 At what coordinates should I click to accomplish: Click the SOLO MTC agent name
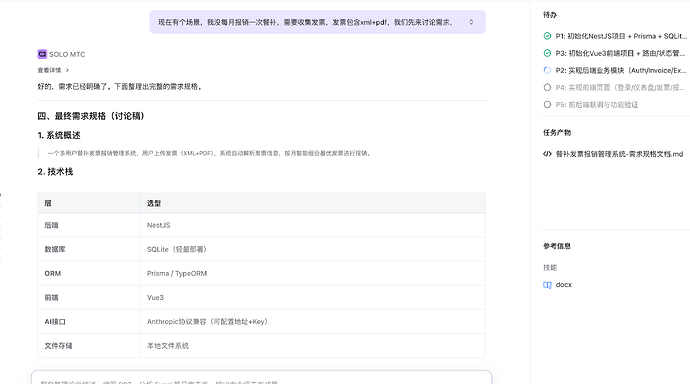pos(67,55)
